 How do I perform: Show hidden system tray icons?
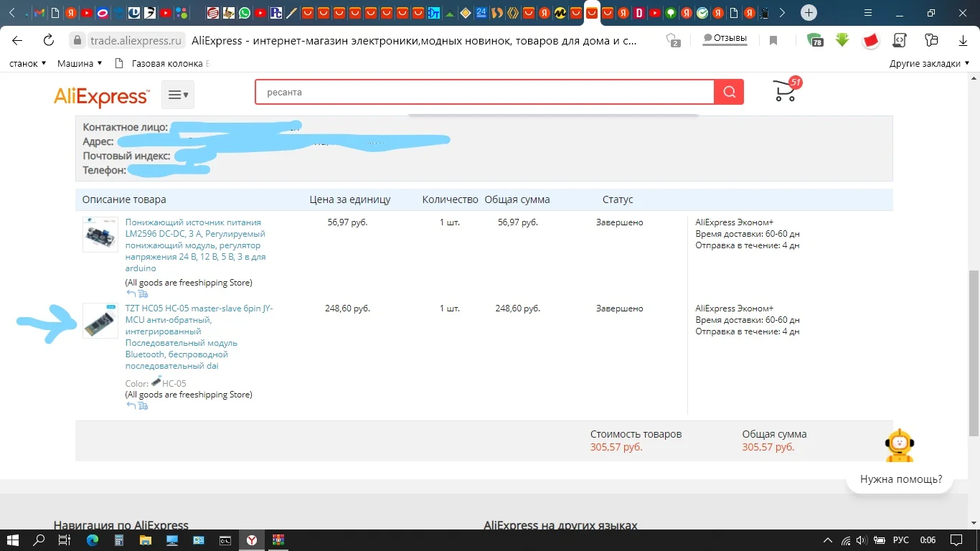(828, 540)
